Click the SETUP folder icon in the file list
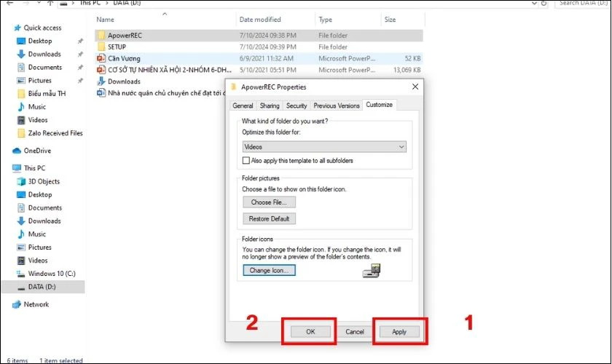Image resolution: width=612 pixels, height=364 pixels. [101, 47]
